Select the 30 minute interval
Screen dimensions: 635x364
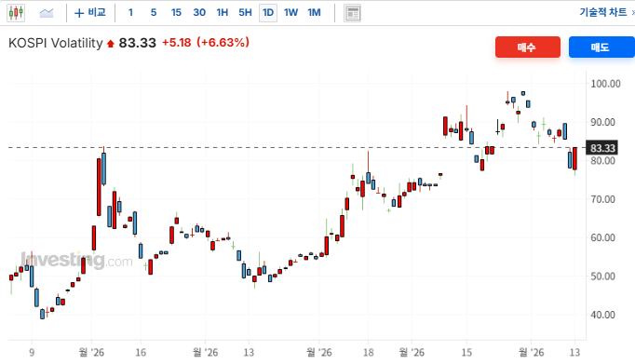tap(199, 12)
